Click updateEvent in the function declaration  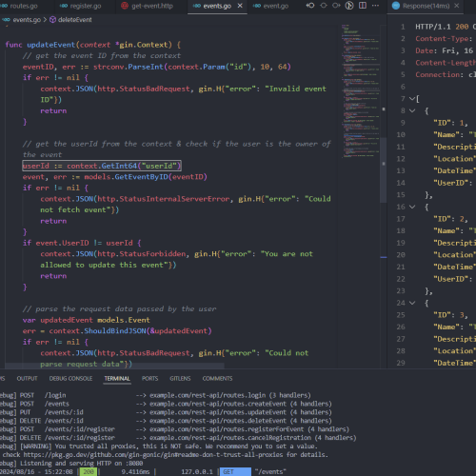click(50, 45)
